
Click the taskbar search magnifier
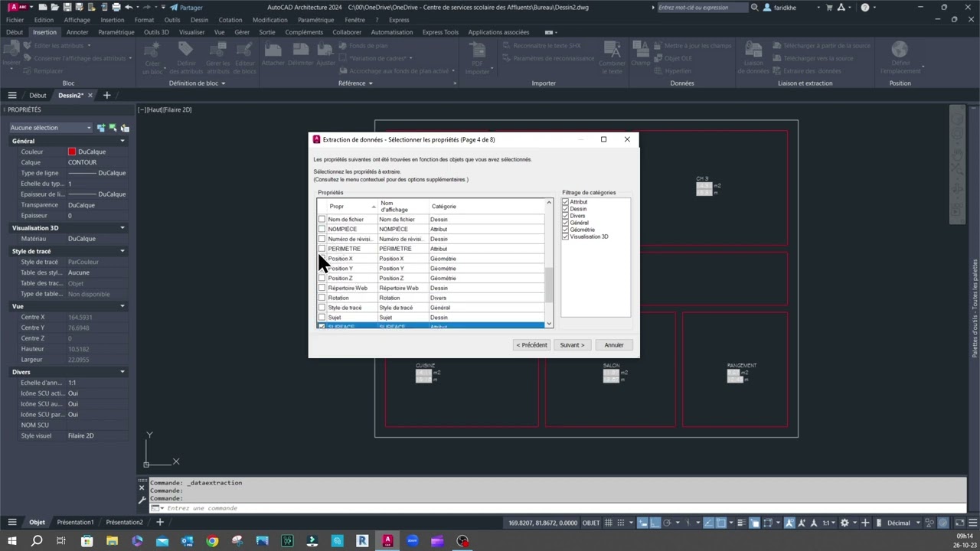coord(37,541)
